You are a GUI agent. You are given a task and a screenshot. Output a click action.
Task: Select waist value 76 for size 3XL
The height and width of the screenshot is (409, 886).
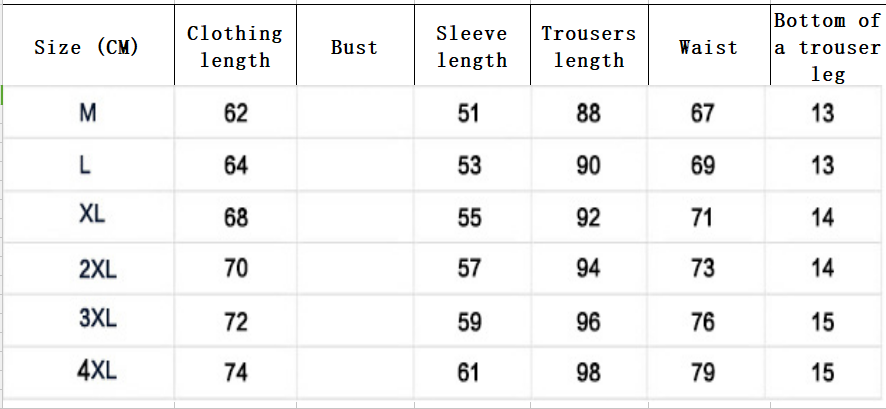703,321
